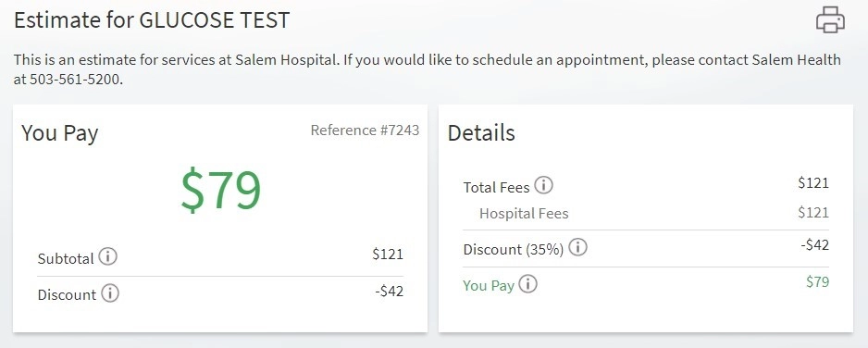The image size is (868, 348).
Task: Click the green $79 total in Details
Action: [818, 281]
